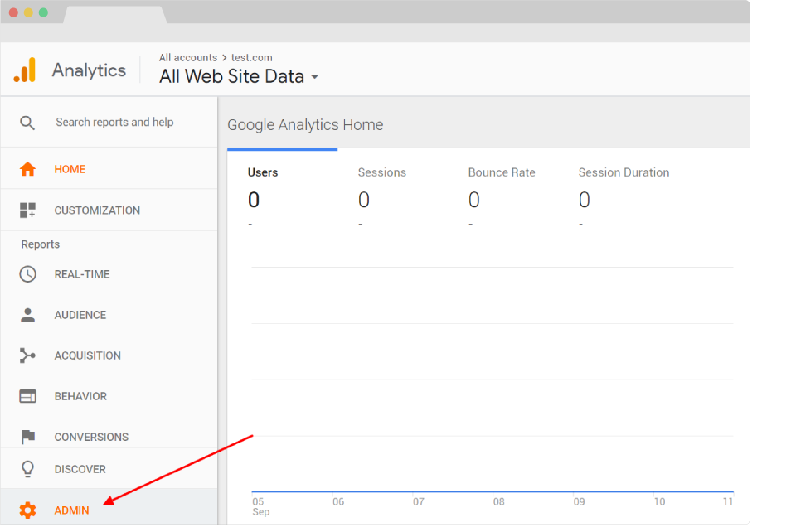This screenshot has height=532, width=796.
Task: Click the test.com breadcrumb link
Action: [x=253, y=57]
